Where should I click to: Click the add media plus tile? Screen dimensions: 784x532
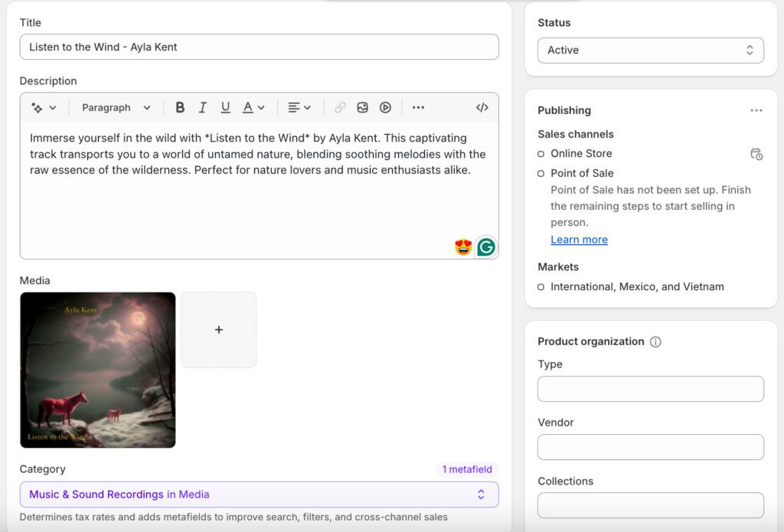[x=219, y=330]
